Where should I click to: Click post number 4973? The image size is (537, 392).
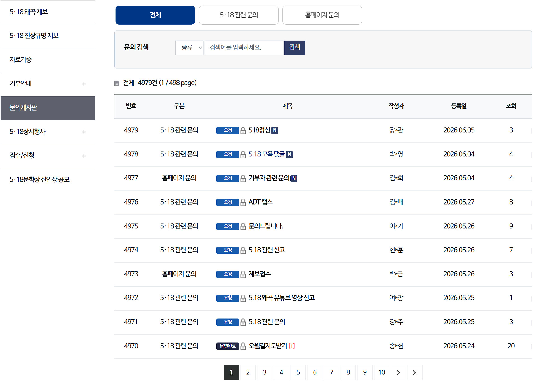[x=131, y=274]
